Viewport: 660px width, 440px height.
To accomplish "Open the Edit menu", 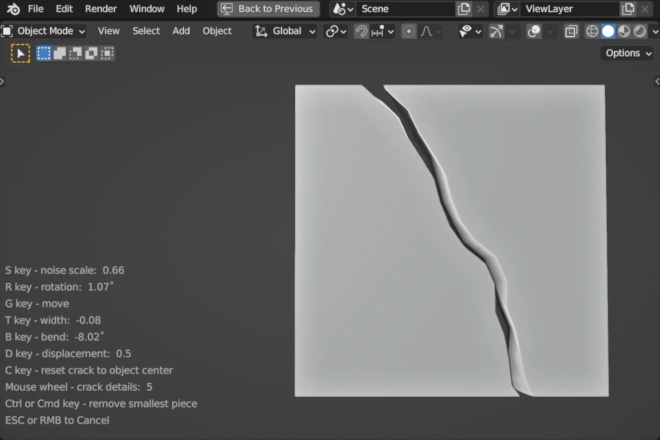I will coord(64,9).
